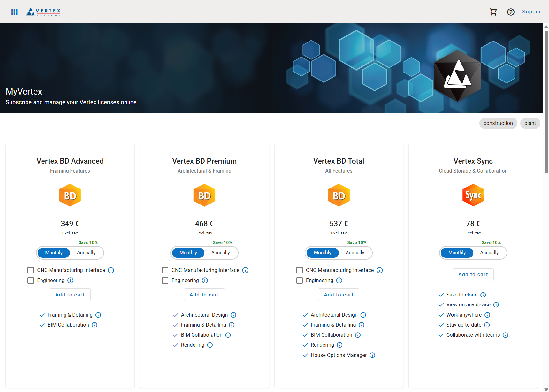Add Vertex BD Total to cart

339,295
